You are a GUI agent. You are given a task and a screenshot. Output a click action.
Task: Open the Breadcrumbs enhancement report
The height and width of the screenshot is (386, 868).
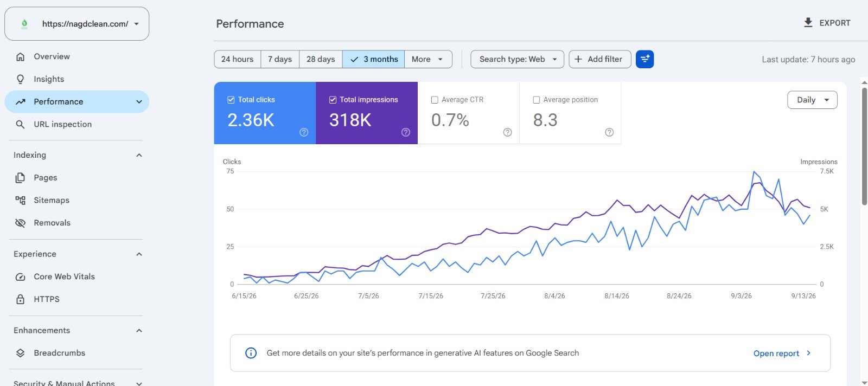(x=76, y=353)
